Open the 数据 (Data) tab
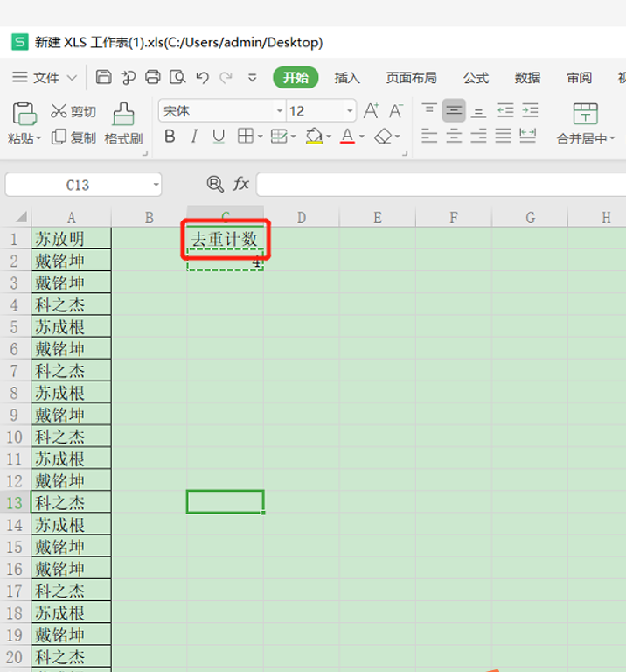The height and width of the screenshot is (672, 626). click(x=527, y=78)
